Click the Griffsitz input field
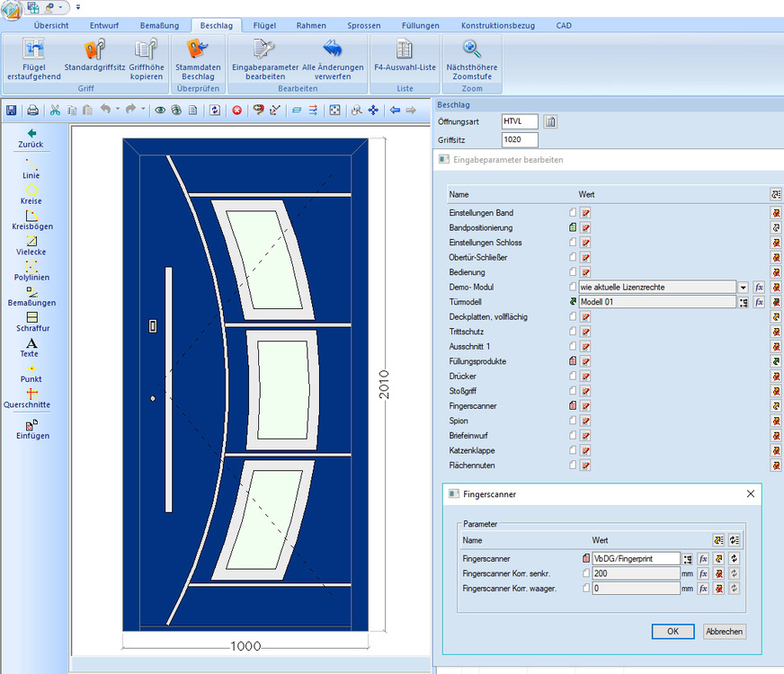This screenshot has height=674, width=784. tap(520, 140)
